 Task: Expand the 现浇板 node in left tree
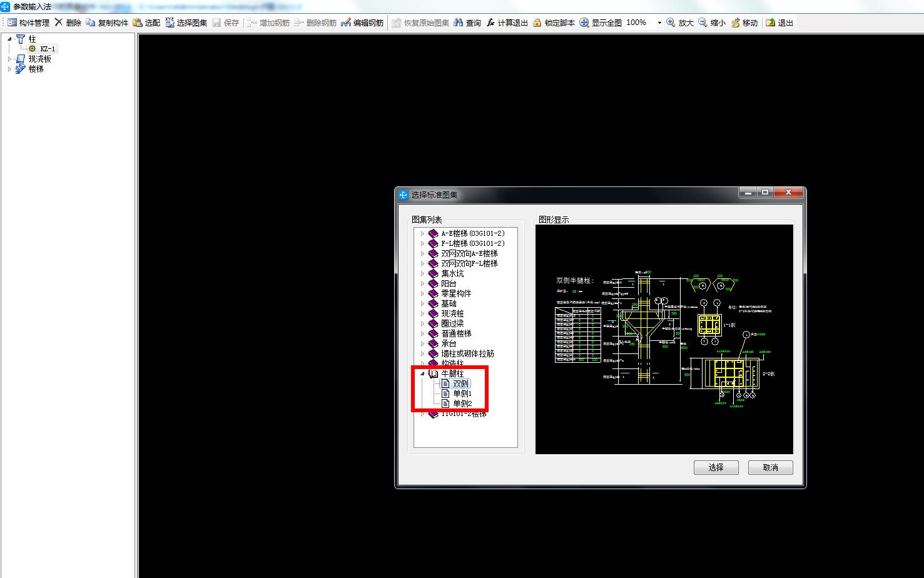pyautogui.click(x=9, y=59)
